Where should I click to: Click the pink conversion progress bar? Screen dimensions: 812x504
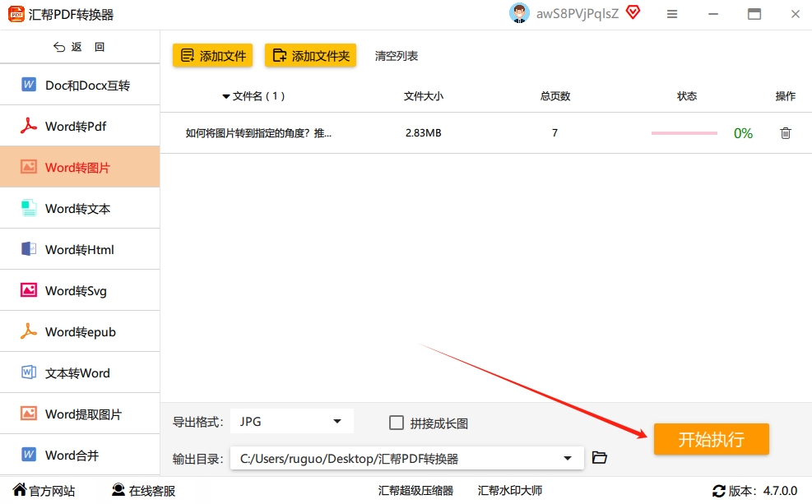[x=684, y=133]
